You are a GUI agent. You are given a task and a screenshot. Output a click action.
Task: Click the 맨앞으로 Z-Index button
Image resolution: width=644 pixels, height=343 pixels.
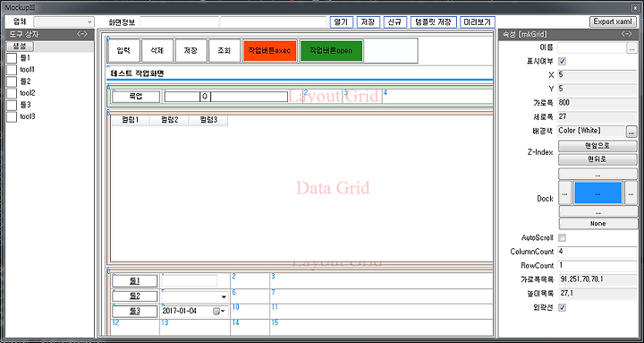[x=598, y=146]
